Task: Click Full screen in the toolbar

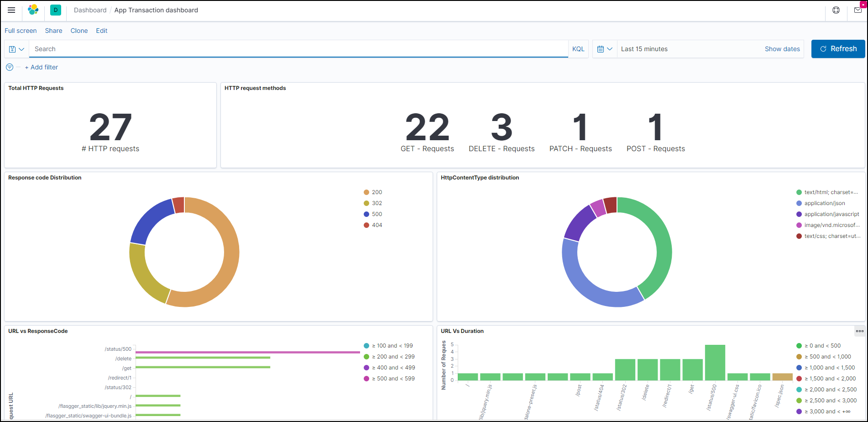Action: point(21,31)
